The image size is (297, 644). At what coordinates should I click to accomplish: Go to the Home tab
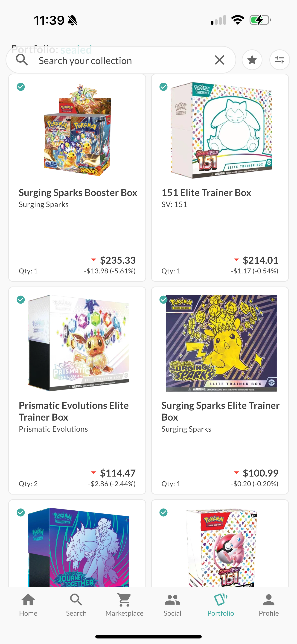point(28,605)
